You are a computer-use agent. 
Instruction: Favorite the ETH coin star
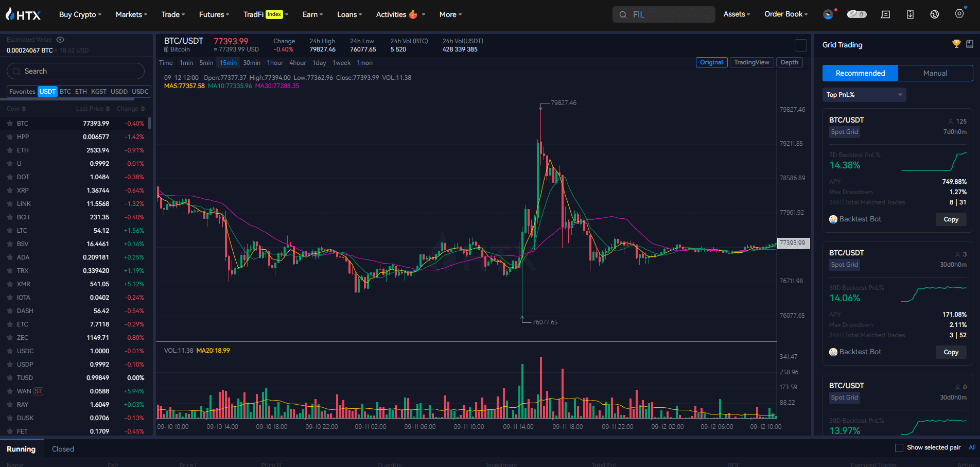pyautogui.click(x=10, y=150)
